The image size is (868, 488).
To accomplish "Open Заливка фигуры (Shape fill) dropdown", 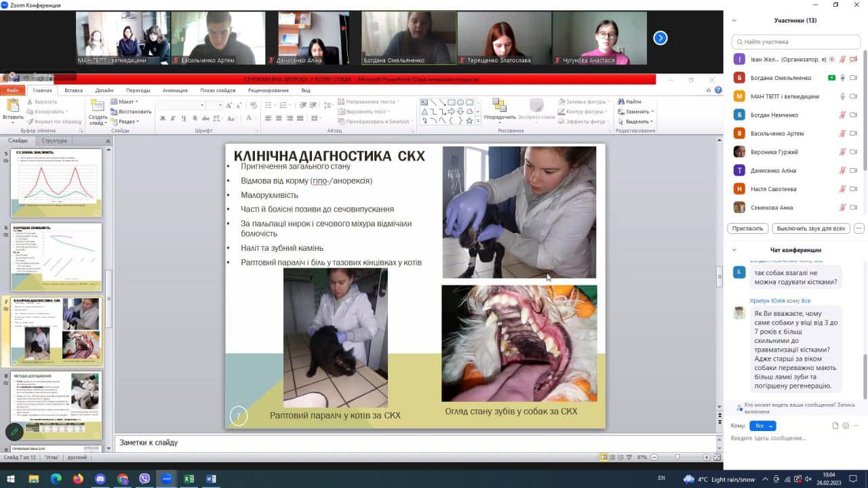I will pyautogui.click(x=584, y=102).
